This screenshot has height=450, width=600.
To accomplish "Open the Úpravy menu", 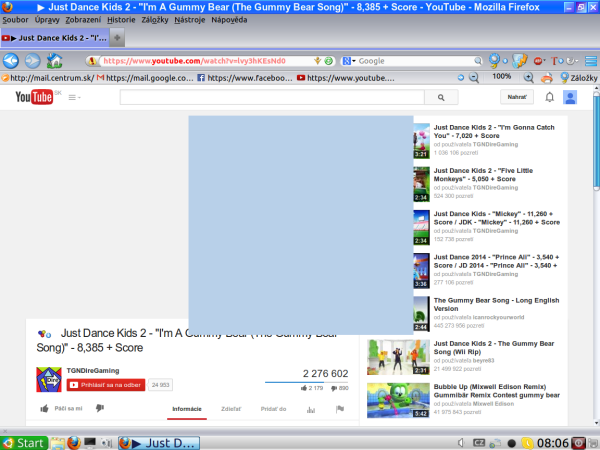I will [47, 20].
